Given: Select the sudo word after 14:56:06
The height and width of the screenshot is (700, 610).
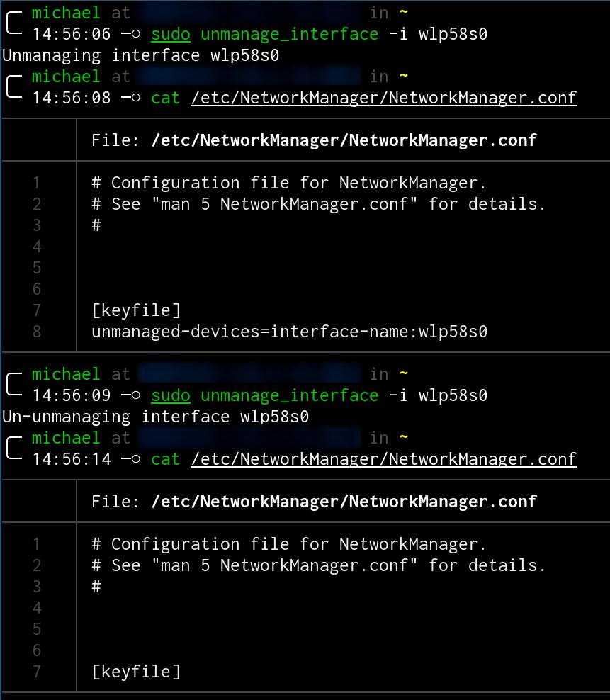Looking at the screenshot, I should (171, 35).
